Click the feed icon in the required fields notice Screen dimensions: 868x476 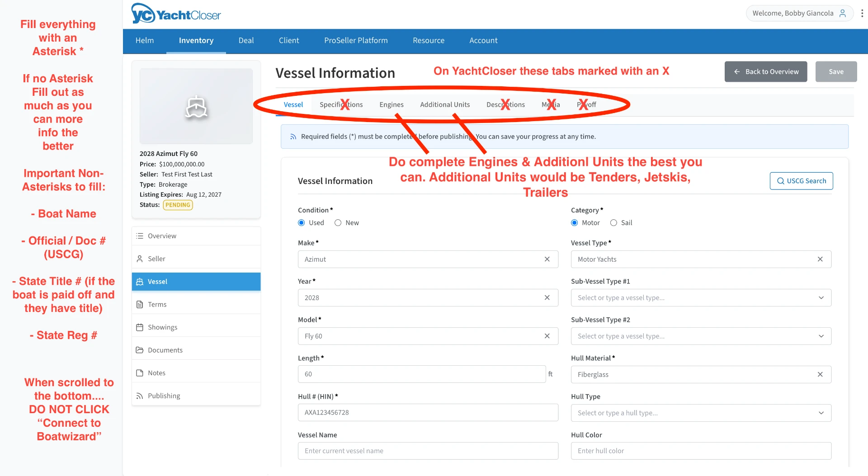[x=293, y=137]
